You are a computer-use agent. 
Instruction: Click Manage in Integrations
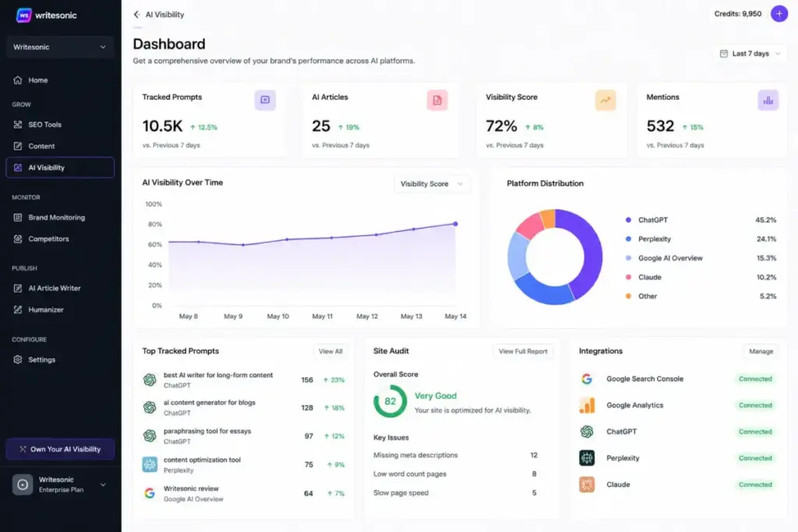pos(761,351)
